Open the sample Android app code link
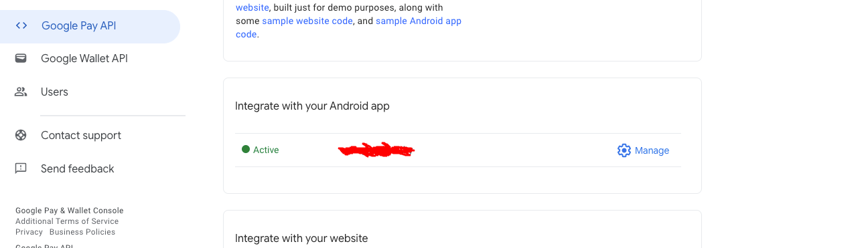 pyautogui.click(x=348, y=27)
